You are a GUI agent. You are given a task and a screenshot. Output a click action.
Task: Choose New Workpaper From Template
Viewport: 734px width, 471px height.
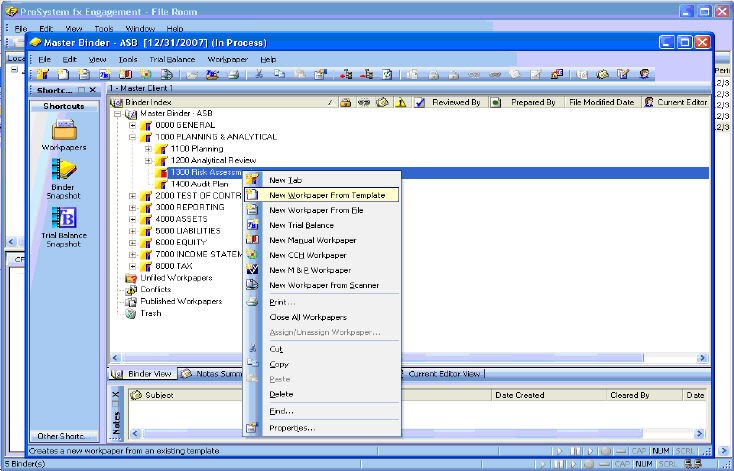point(334,195)
